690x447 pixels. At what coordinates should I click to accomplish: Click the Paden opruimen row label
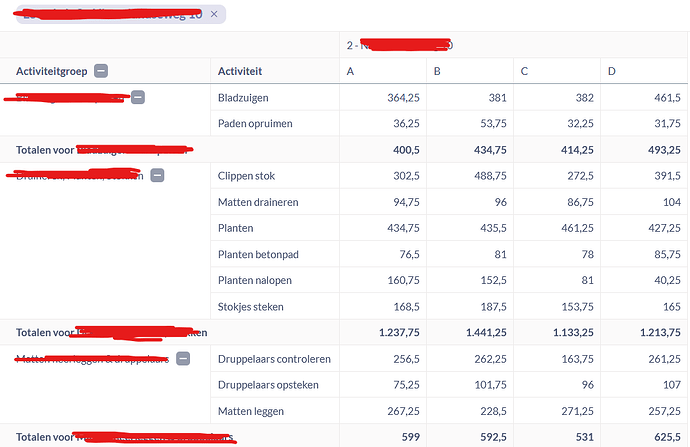click(x=254, y=124)
